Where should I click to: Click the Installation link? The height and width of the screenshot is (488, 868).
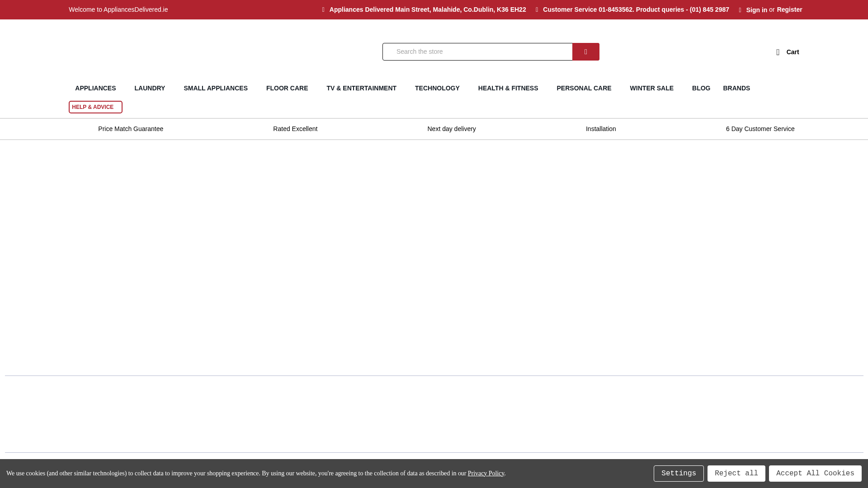(x=601, y=129)
